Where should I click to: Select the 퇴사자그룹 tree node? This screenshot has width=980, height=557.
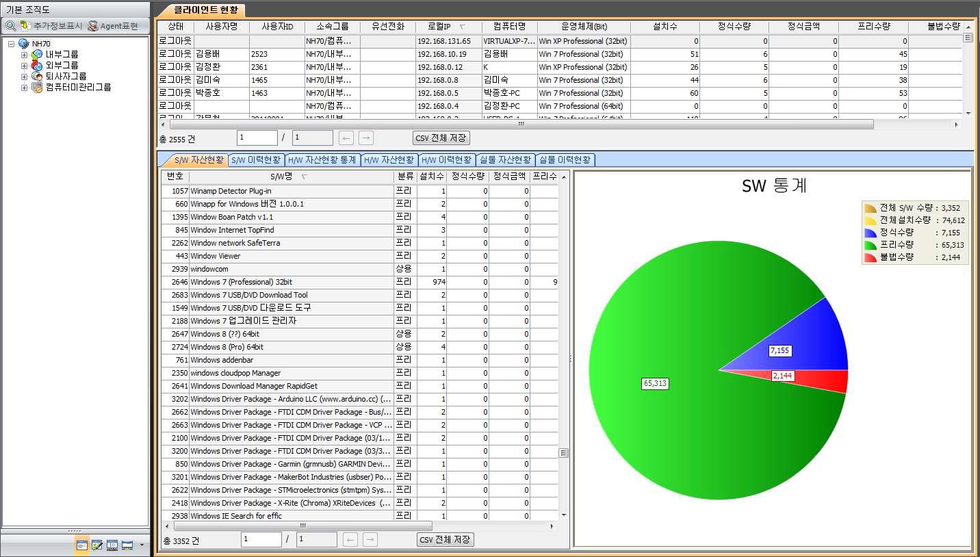[x=66, y=77]
